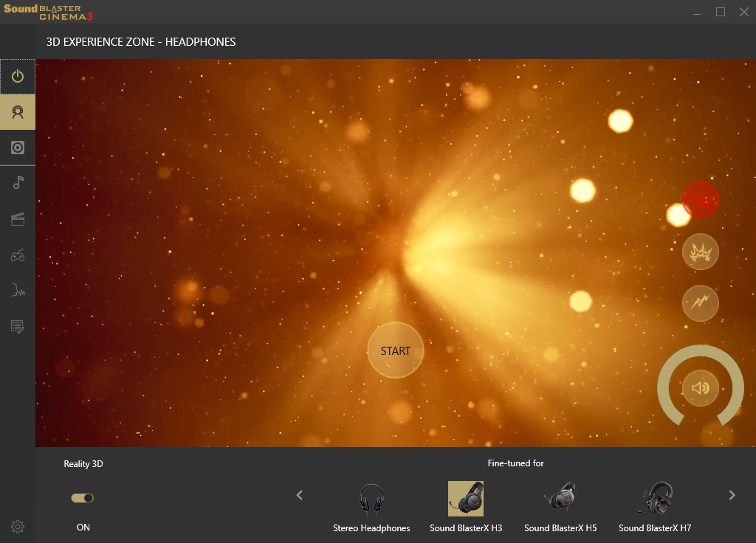Toggle the Reality 3D switch
This screenshot has height=543, width=756.
[83, 498]
